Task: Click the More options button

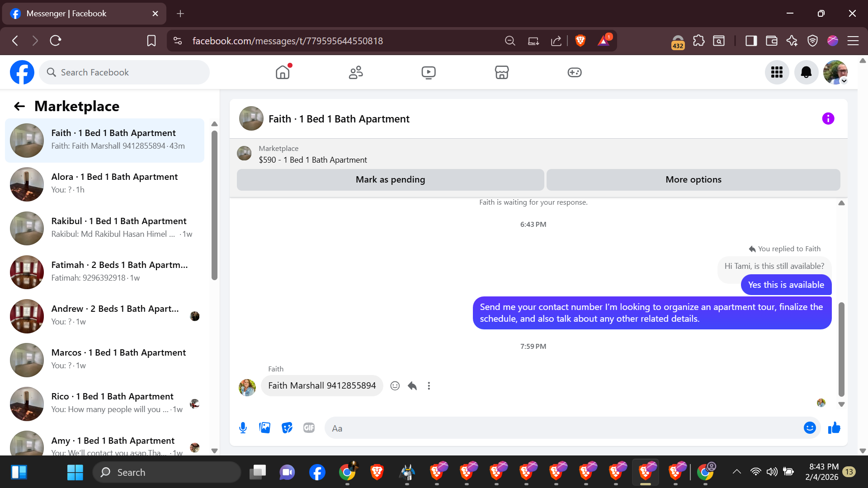Action: [x=693, y=180]
